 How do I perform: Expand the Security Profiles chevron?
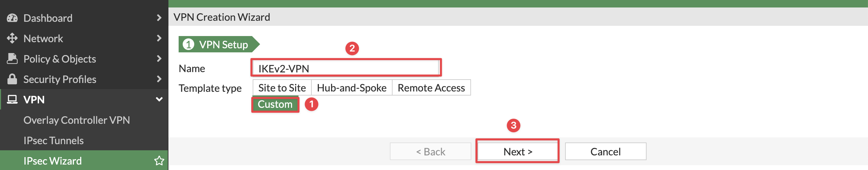pos(159,79)
